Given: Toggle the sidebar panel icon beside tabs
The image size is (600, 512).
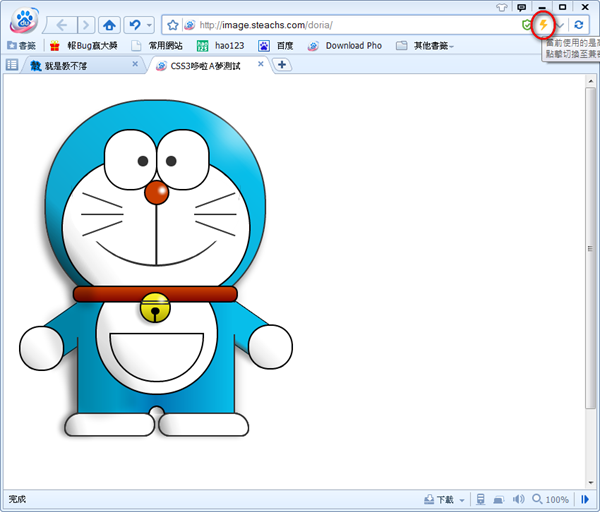Looking at the screenshot, I should [x=12, y=65].
